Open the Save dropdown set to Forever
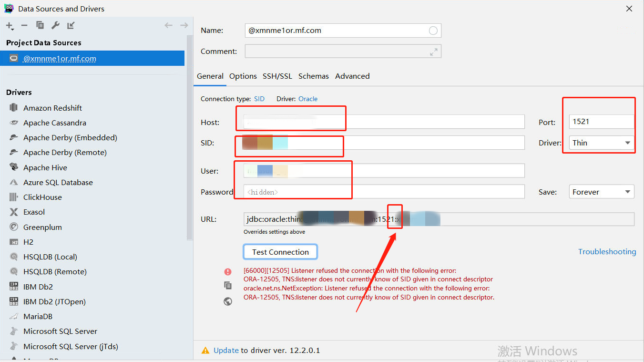This screenshot has width=644, height=362. [x=601, y=191]
